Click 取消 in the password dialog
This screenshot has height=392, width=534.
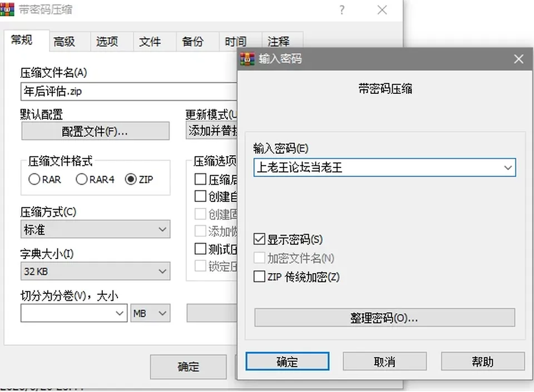[385, 361]
